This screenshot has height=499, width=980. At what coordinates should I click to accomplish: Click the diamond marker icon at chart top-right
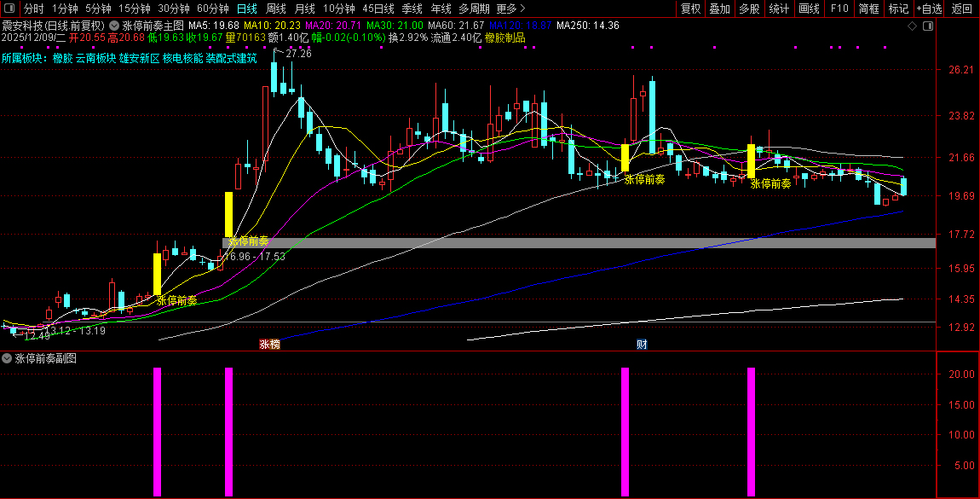pyautogui.click(x=912, y=26)
